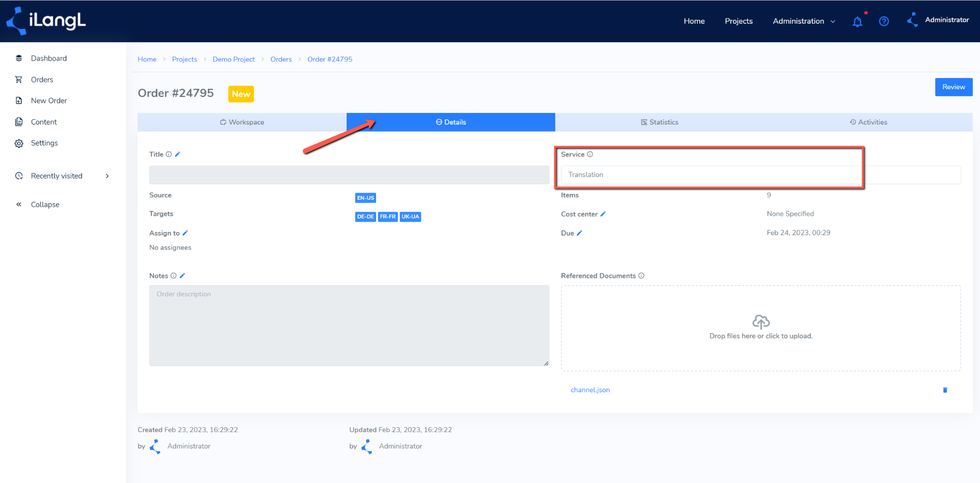980x483 pixels.
Task: Click Administrator avatar beside Created by
Action: pos(156,447)
